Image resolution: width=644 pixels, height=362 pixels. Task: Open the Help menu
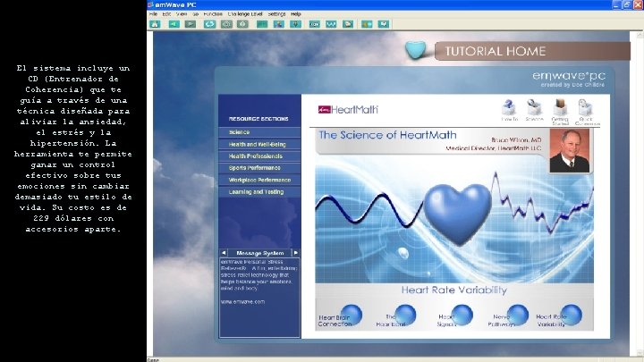(296, 14)
